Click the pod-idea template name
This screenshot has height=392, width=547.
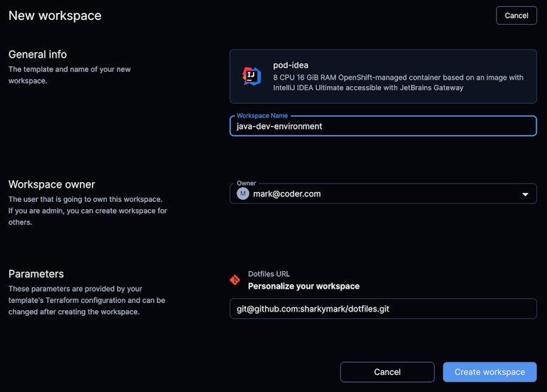click(291, 65)
